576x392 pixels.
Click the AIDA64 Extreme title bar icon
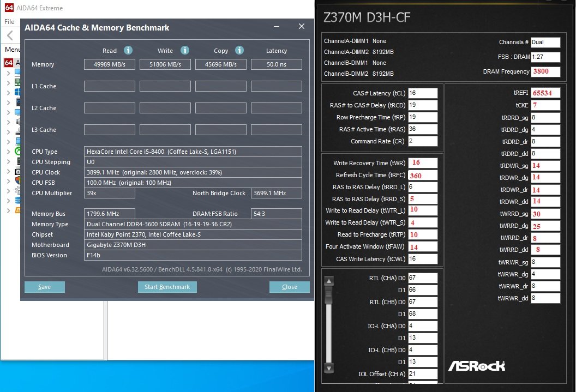coord(9,8)
